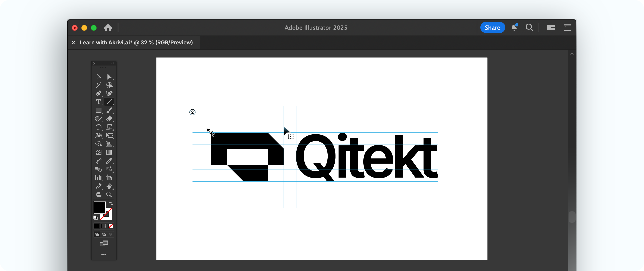Set fill to default black swatch
Screen dimensions: 644x271
(x=97, y=226)
